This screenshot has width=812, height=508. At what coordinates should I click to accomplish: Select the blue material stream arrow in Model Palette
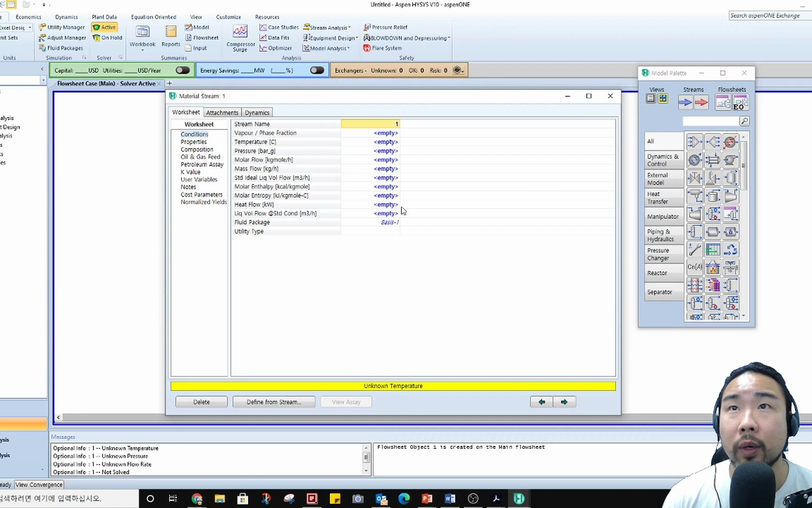(685, 102)
